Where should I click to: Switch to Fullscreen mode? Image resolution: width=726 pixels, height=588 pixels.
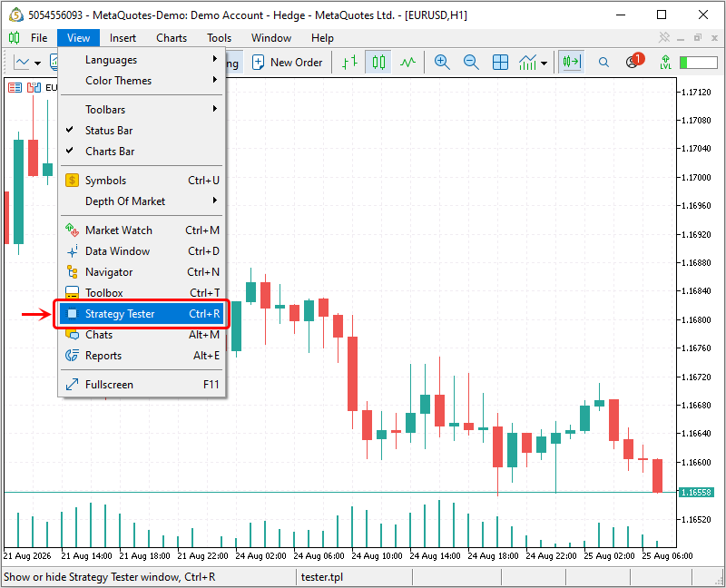(142, 385)
